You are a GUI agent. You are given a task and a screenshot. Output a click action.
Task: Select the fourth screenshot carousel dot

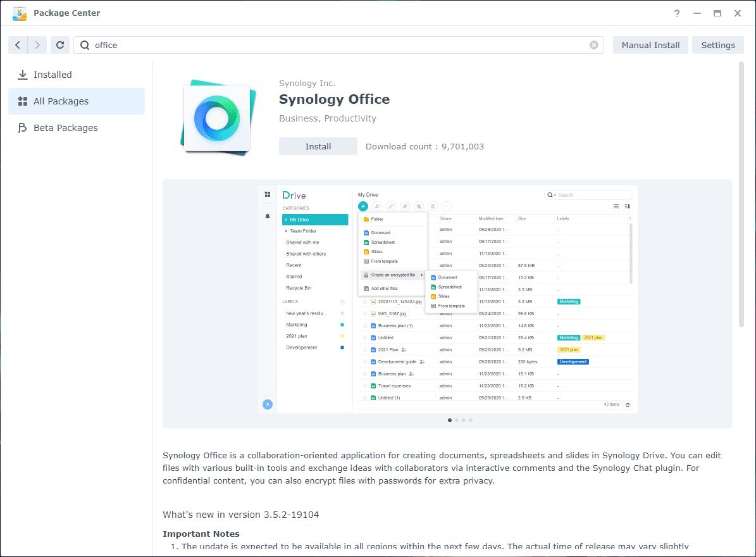click(471, 420)
